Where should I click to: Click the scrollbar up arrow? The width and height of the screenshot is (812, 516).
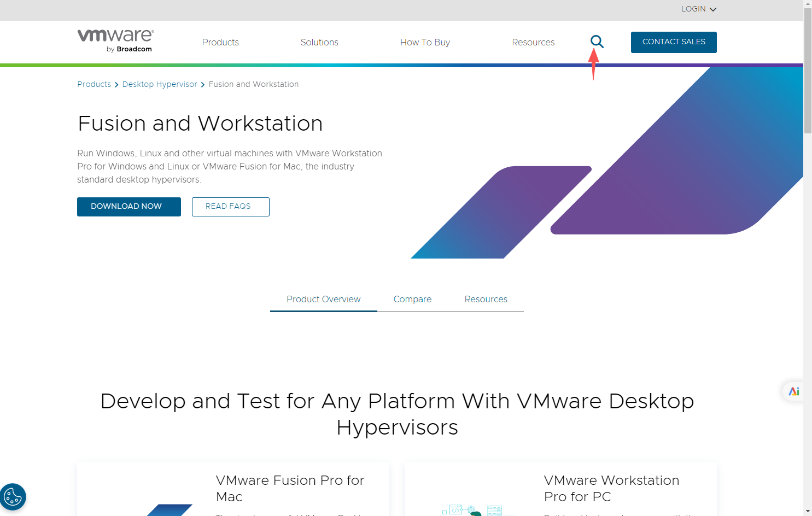coord(808,4)
